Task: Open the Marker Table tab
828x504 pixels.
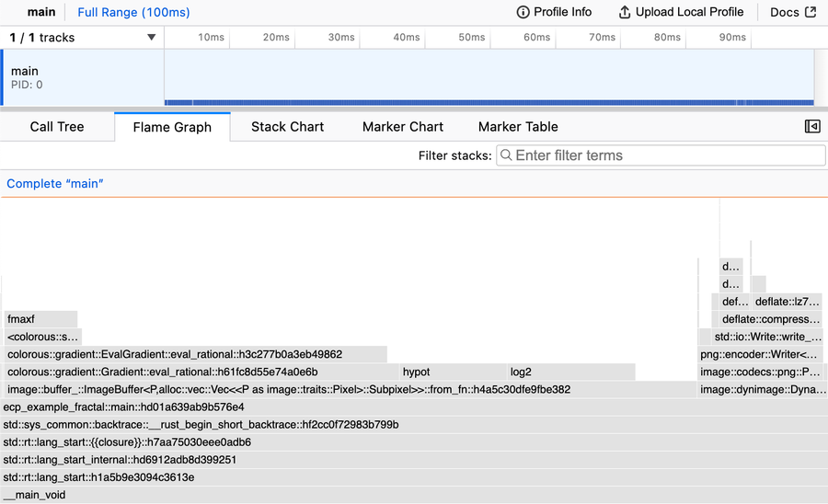Action: point(518,127)
